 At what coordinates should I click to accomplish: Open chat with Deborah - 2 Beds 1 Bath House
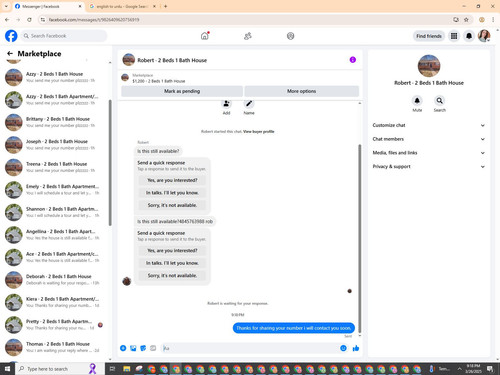pos(56,280)
